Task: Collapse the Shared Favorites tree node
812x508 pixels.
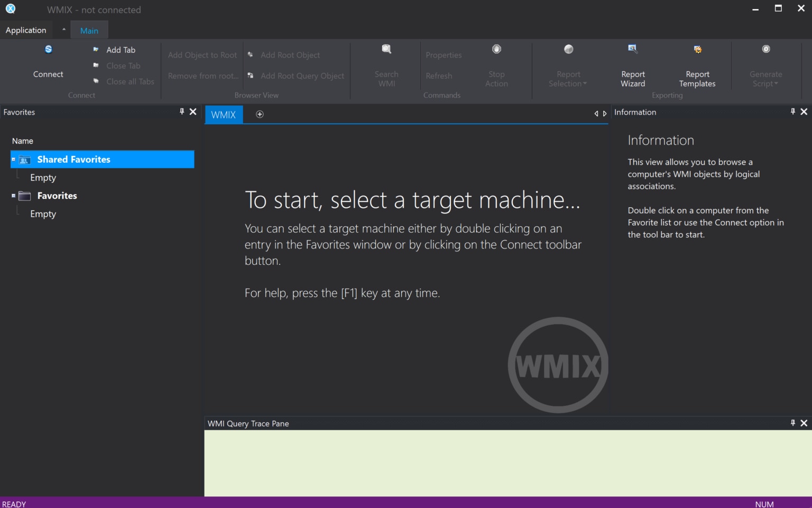Action: coord(13,159)
